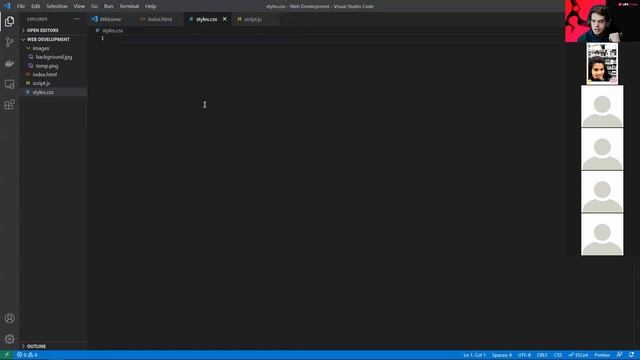
Task: Click the styles.css breadcrumb
Action: tap(113, 30)
